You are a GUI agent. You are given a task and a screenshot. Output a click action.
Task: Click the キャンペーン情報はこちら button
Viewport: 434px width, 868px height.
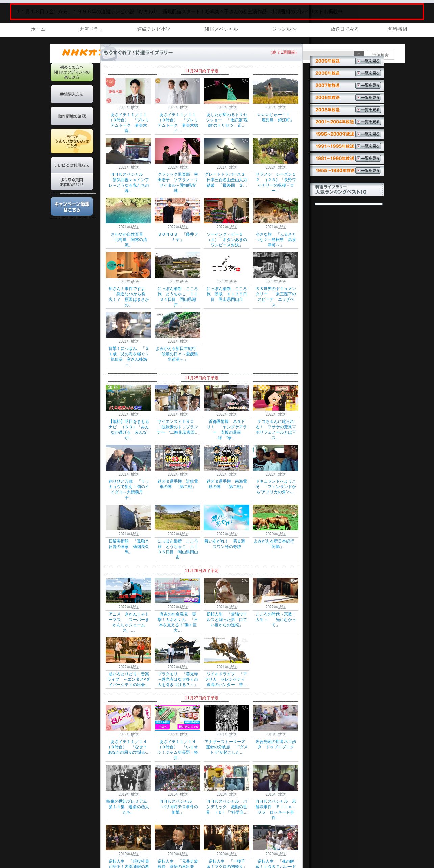point(72,207)
